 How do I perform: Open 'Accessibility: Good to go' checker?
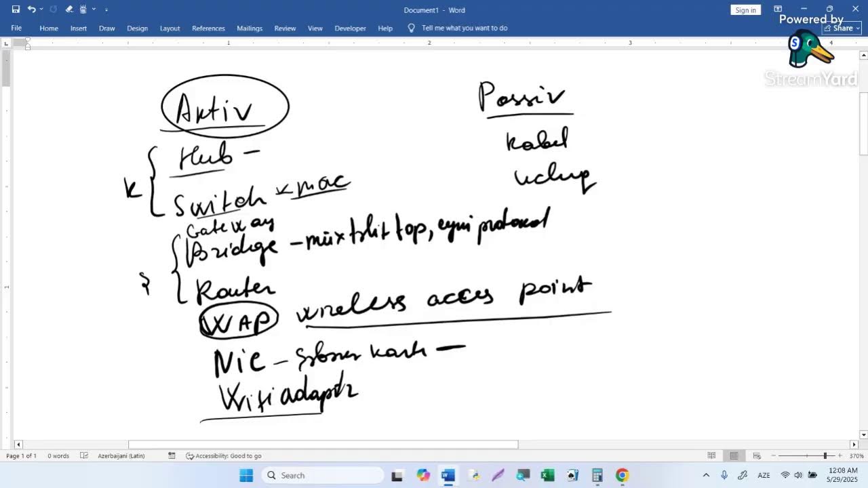tap(224, 456)
